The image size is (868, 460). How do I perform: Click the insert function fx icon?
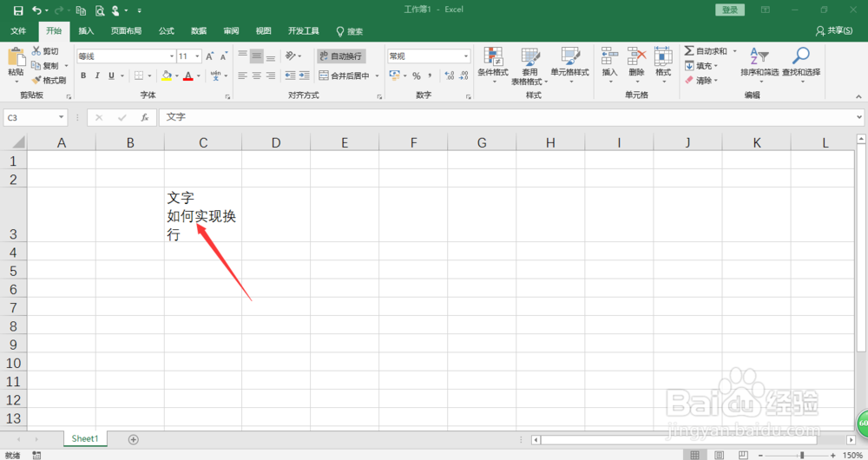(x=144, y=117)
